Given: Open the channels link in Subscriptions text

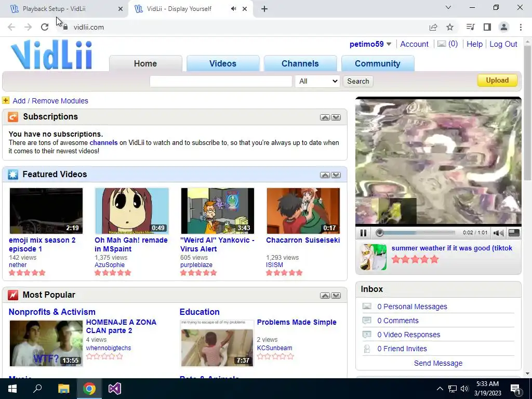Looking at the screenshot, I should 103,142.
